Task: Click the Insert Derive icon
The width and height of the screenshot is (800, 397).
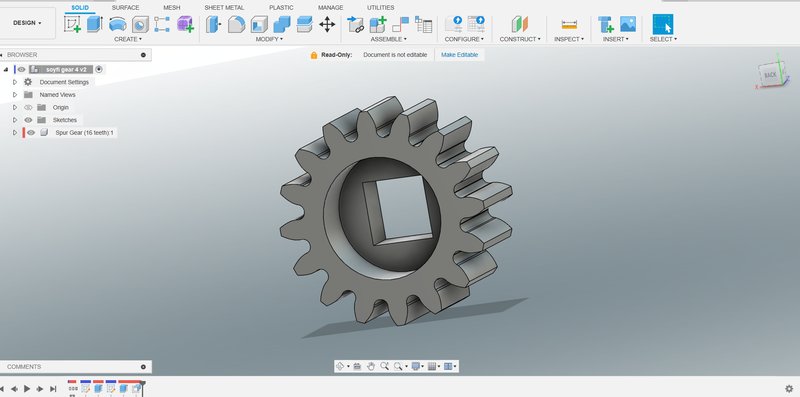Action: click(605, 24)
